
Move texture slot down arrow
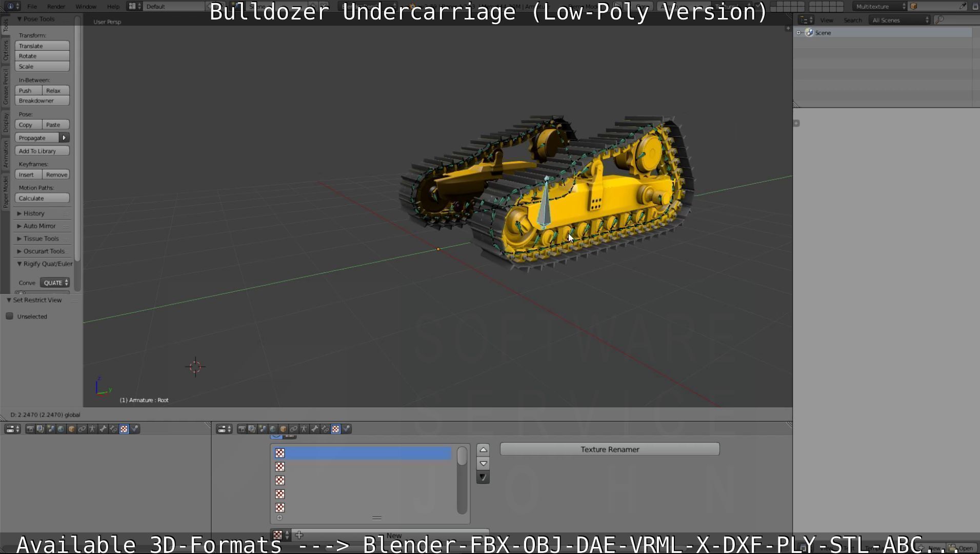pyautogui.click(x=483, y=464)
